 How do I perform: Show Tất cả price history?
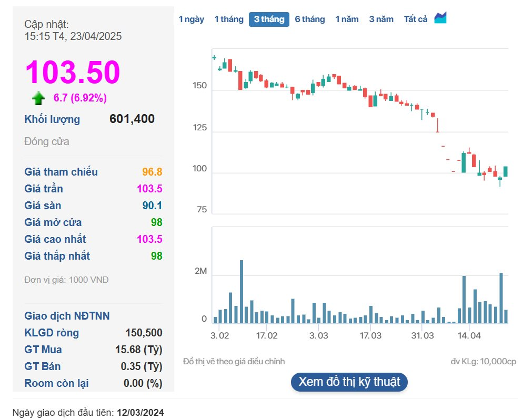tap(416, 19)
